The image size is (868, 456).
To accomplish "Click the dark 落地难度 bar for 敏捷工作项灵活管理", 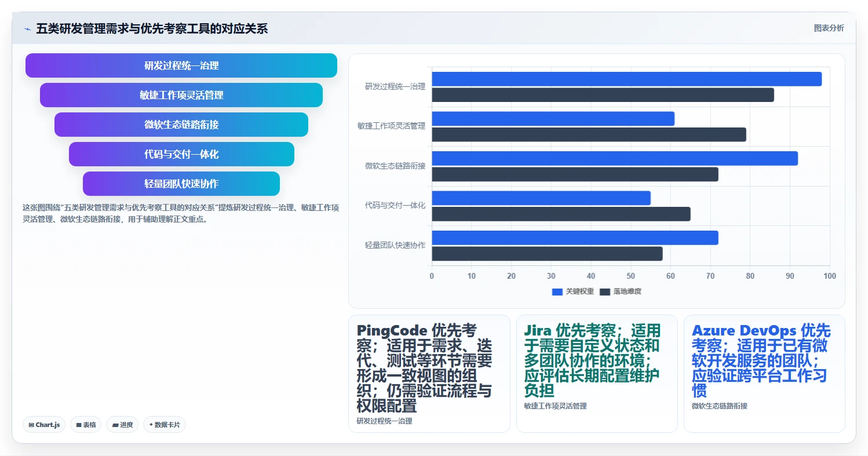I will (589, 134).
